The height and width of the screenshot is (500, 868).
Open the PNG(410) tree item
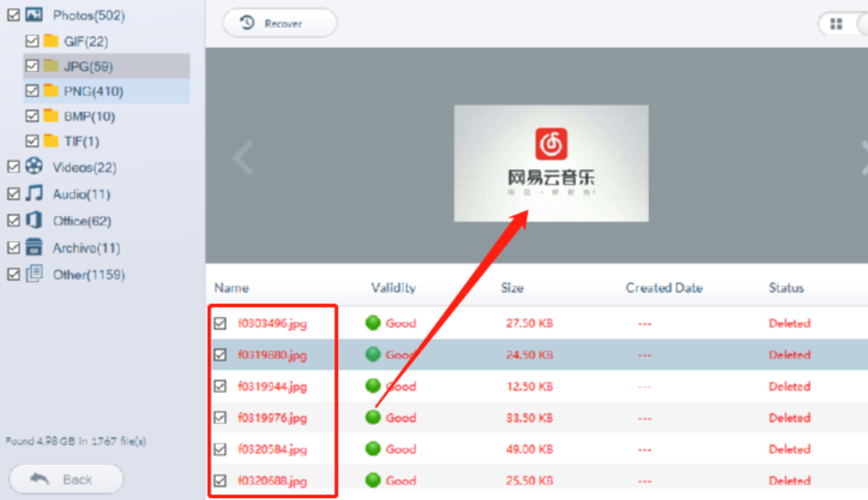click(x=106, y=91)
